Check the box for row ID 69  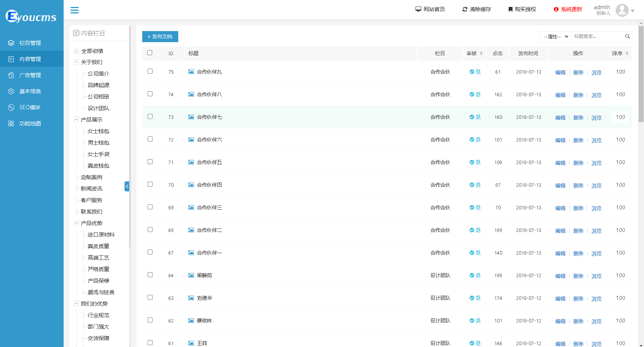click(x=150, y=207)
